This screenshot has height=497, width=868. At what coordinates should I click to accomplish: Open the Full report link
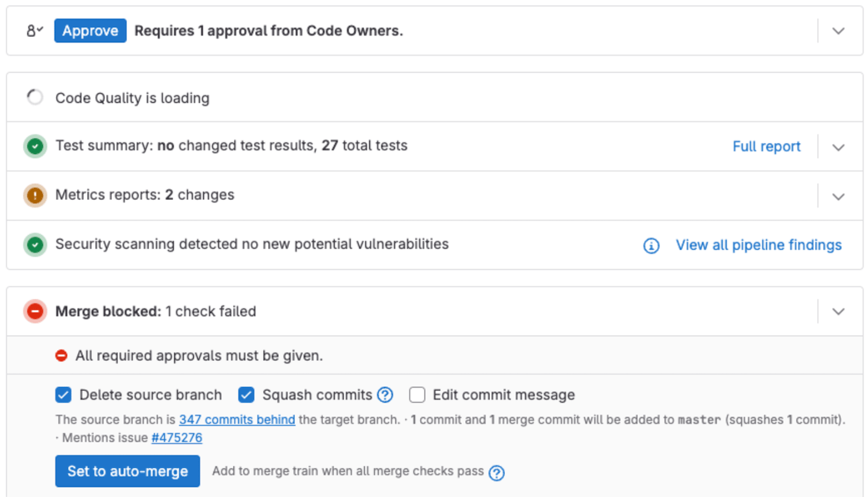pos(766,146)
